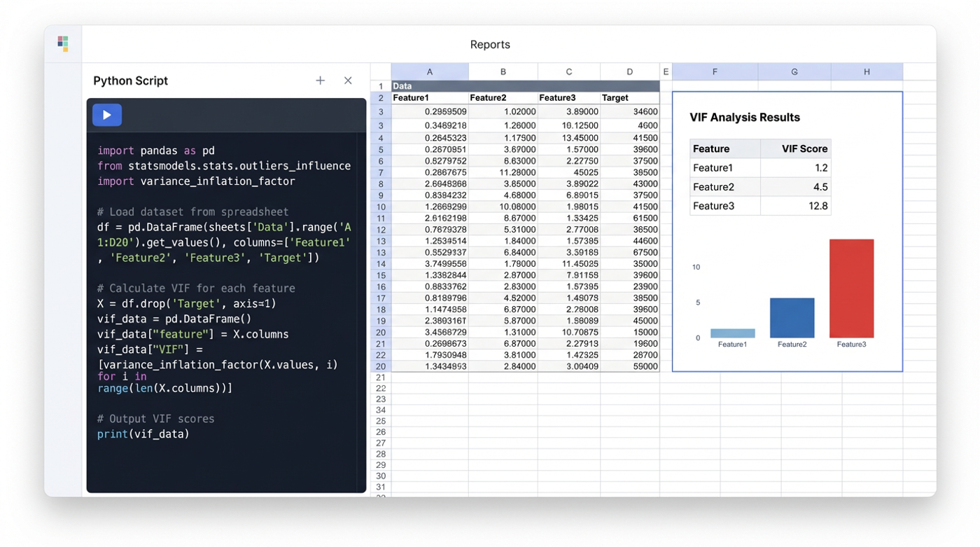Click the Target value 4600
This screenshot has height=547, width=980.
(x=630, y=125)
